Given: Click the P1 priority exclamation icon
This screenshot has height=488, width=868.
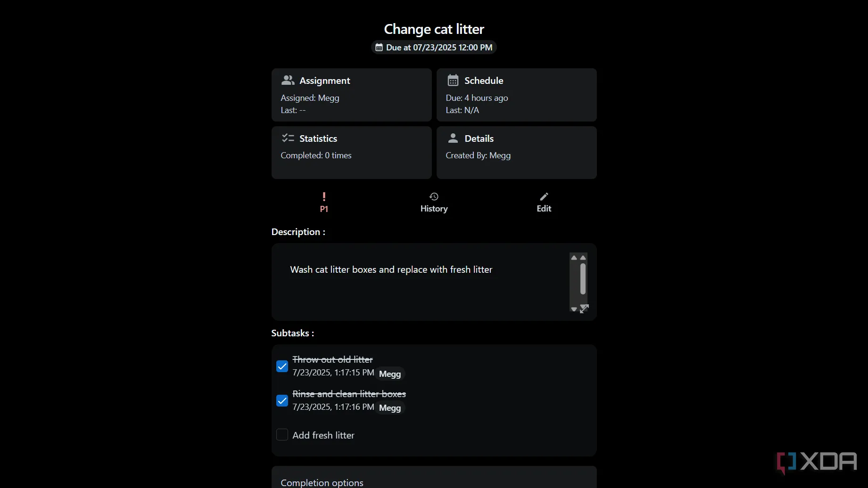Looking at the screenshot, I should [324, 196].
